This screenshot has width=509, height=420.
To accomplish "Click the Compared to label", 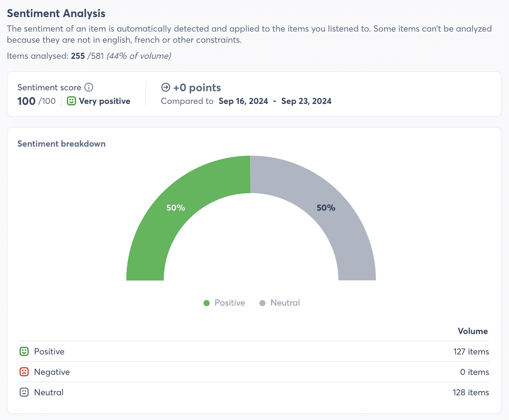I will (x=187, y=101).
